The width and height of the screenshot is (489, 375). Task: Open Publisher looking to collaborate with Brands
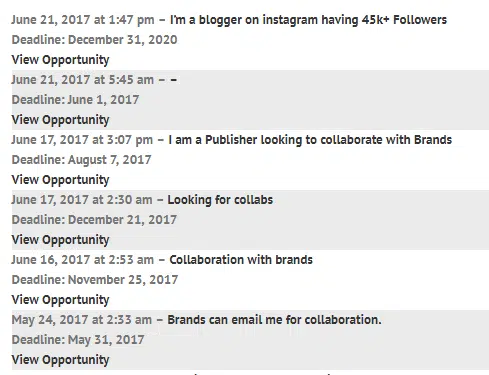[310, 140]
